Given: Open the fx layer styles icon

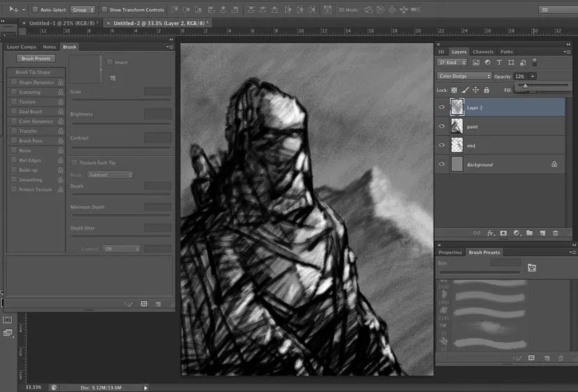Looking at the screenshot, I should click(x=490, y=233).
